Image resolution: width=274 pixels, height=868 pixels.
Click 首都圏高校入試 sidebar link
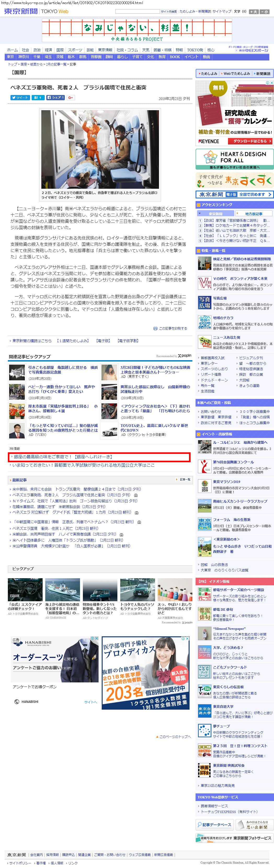tap(212, 358)
